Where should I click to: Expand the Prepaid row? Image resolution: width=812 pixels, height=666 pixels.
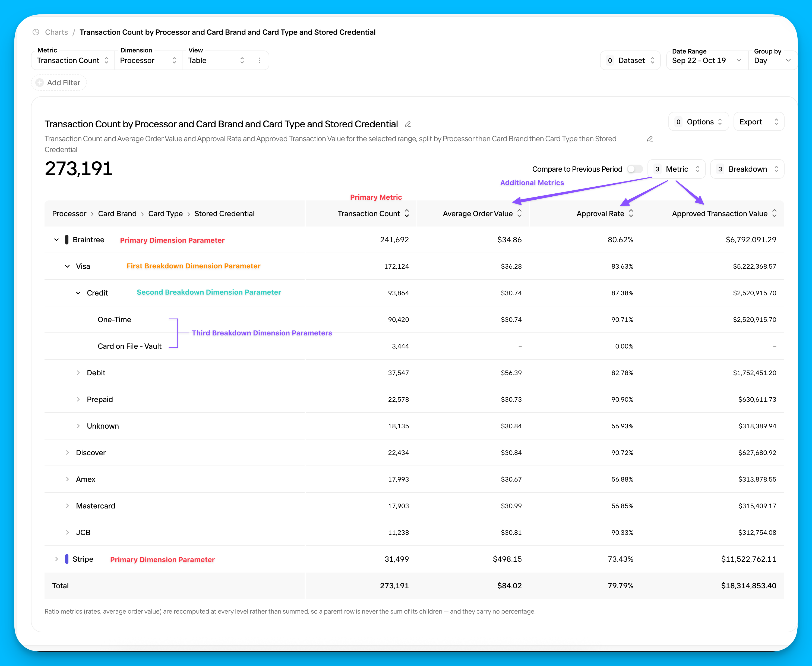[78, 399]
